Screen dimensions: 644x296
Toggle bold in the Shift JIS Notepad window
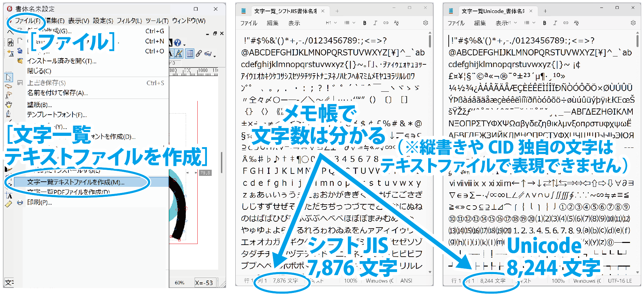tap(365, 23)
